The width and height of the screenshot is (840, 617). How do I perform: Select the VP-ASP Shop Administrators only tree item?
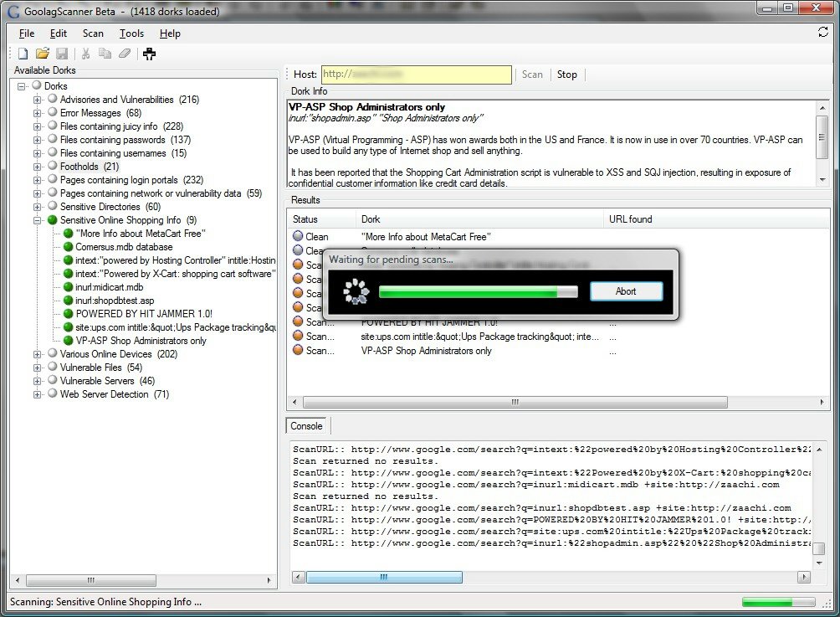(x=141, y=341)
